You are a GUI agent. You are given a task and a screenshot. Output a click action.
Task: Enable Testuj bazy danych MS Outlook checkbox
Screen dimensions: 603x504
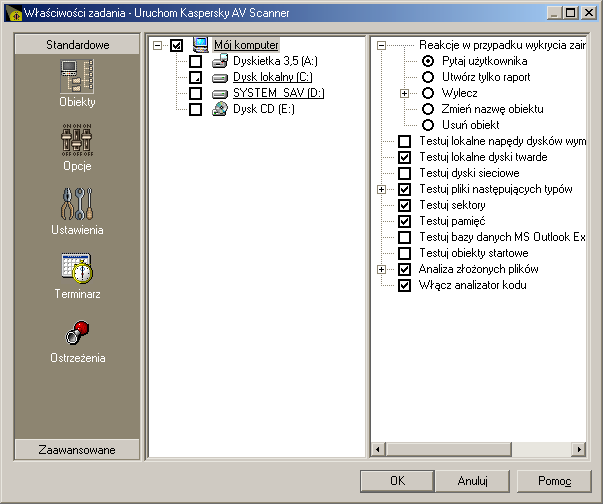click(x=404, y=237)
